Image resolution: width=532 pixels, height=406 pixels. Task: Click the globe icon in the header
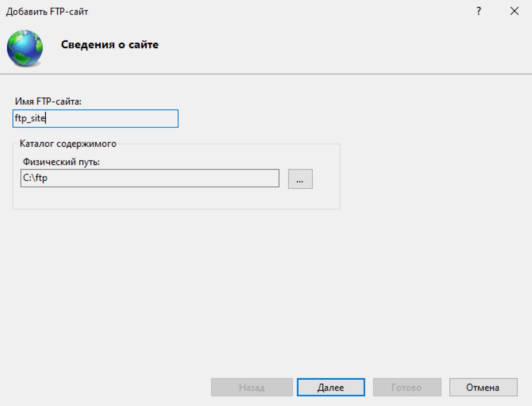point(25,48)
